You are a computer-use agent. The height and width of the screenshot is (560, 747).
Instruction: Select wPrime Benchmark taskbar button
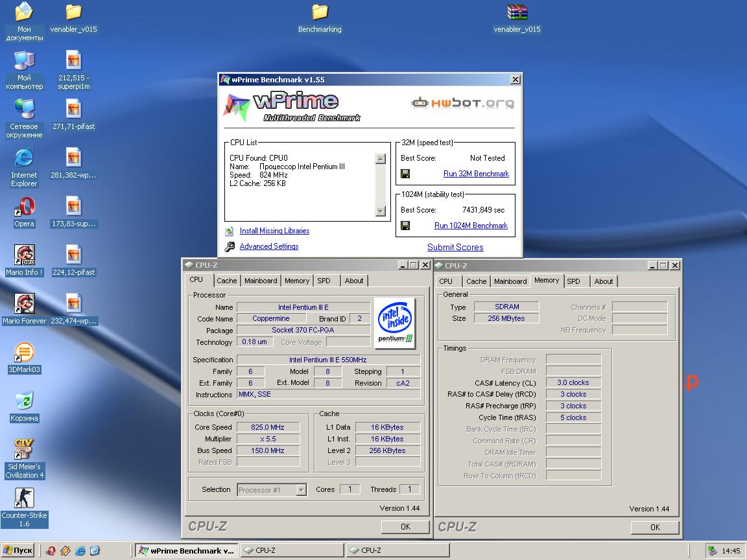click(187, 550)
